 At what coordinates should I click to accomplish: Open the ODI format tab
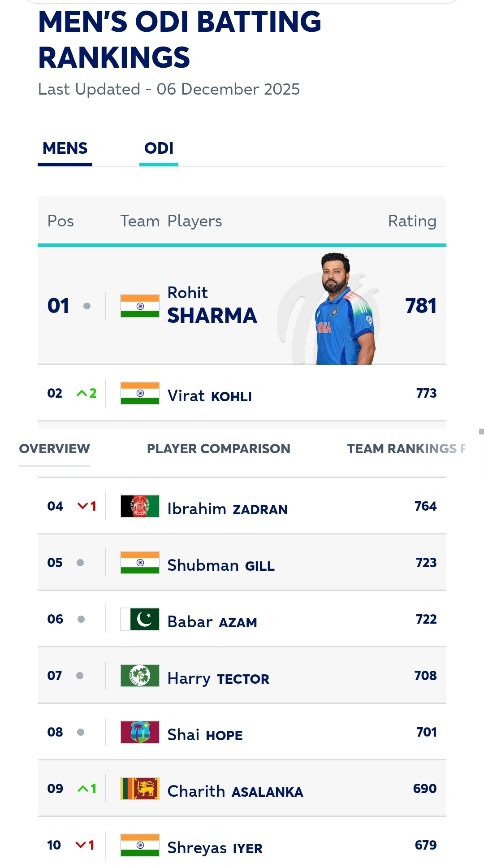(159, 148)
